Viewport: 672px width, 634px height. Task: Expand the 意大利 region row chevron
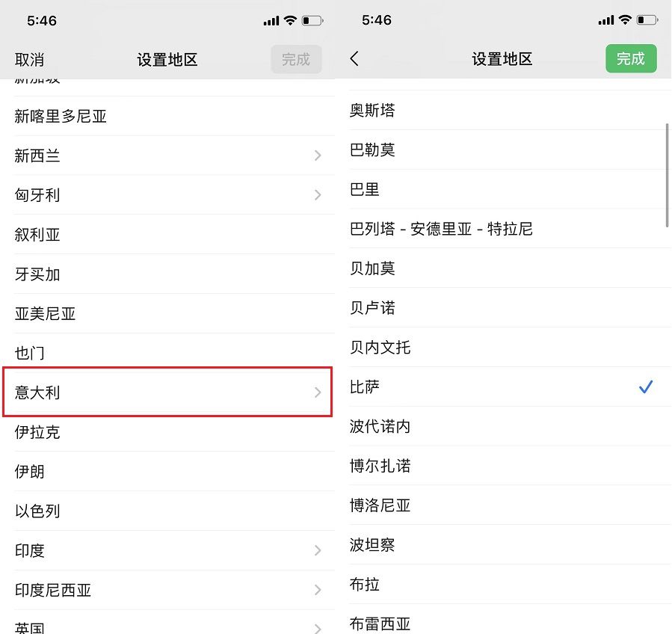[318, 393]
